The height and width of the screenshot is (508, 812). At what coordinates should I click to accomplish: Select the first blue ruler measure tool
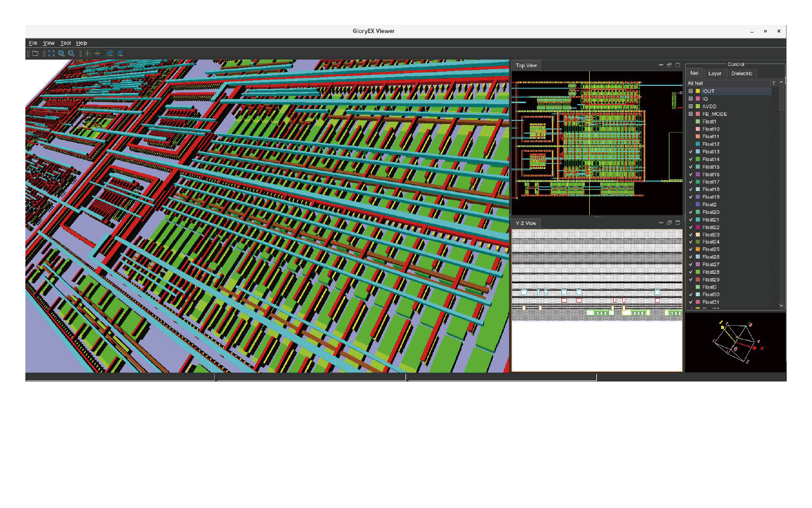click(110, 53)
